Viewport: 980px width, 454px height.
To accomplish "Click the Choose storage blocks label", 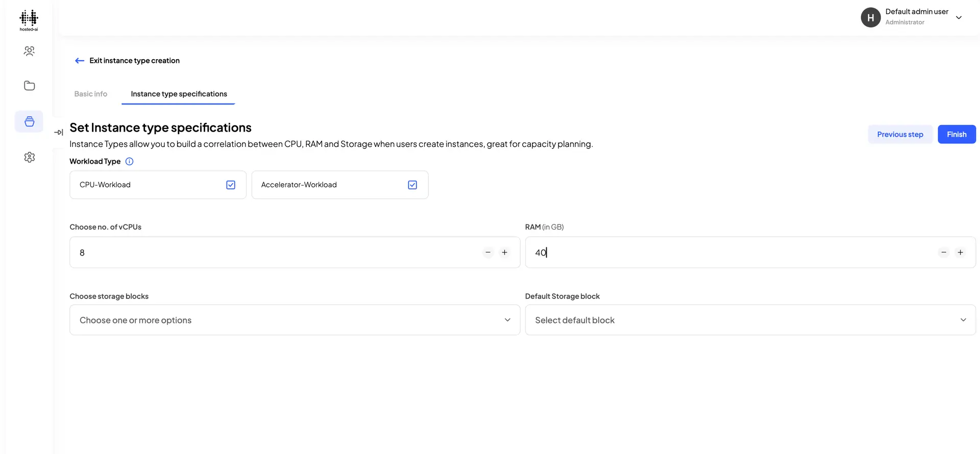I will [109, 296].
